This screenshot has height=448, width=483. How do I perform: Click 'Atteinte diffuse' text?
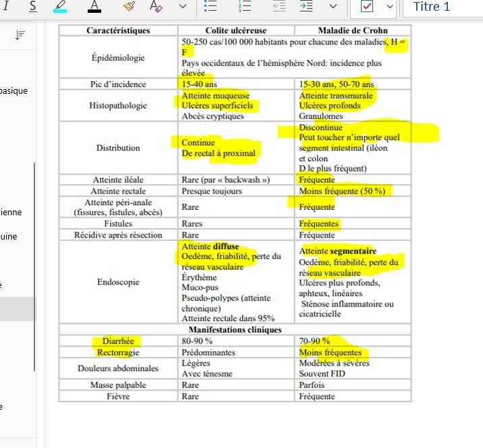click(x=210, y=246)
